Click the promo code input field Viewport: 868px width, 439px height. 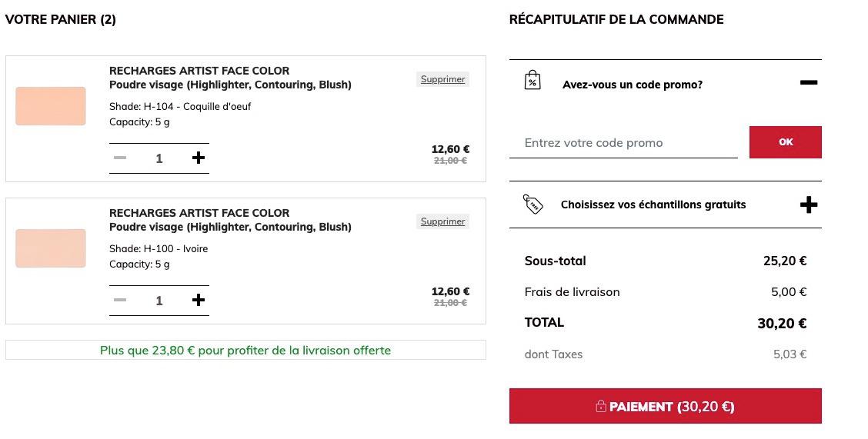pyautogui.click(x=623, y=143)
